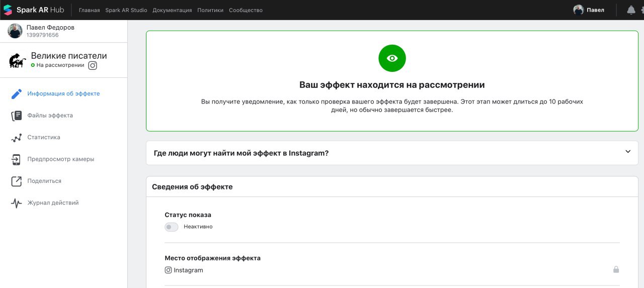
Task: Click pulse icon for Журнал действий
Action: point(17,203)
